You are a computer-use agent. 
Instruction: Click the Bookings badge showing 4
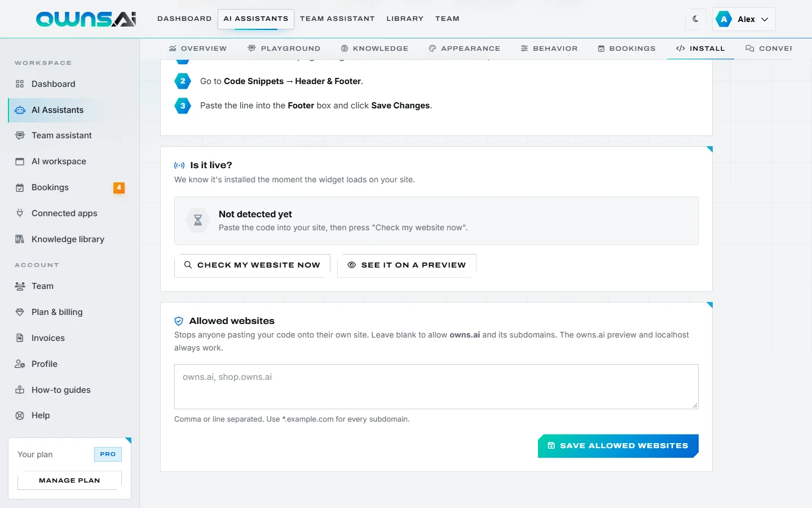click(119, 187)
